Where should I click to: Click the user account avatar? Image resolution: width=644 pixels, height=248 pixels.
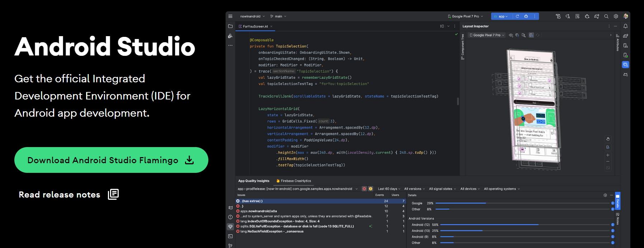point(626,16)
